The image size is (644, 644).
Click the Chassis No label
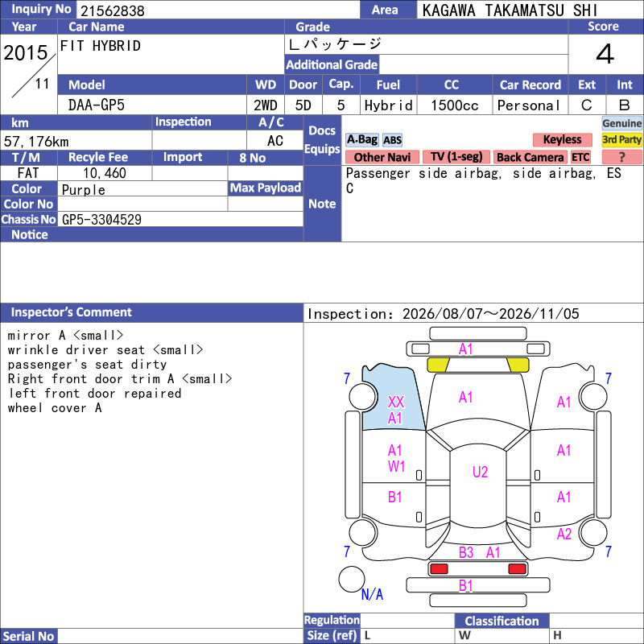coord(28,220)
